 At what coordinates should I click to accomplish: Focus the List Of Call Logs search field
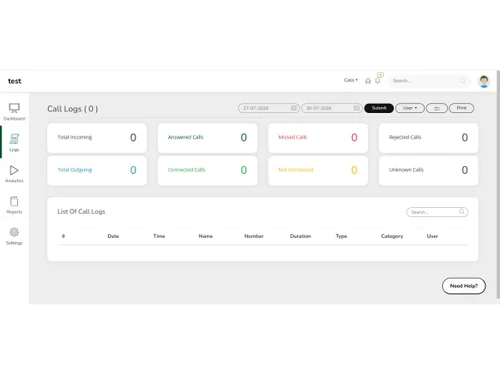click(x=437, y=212)
